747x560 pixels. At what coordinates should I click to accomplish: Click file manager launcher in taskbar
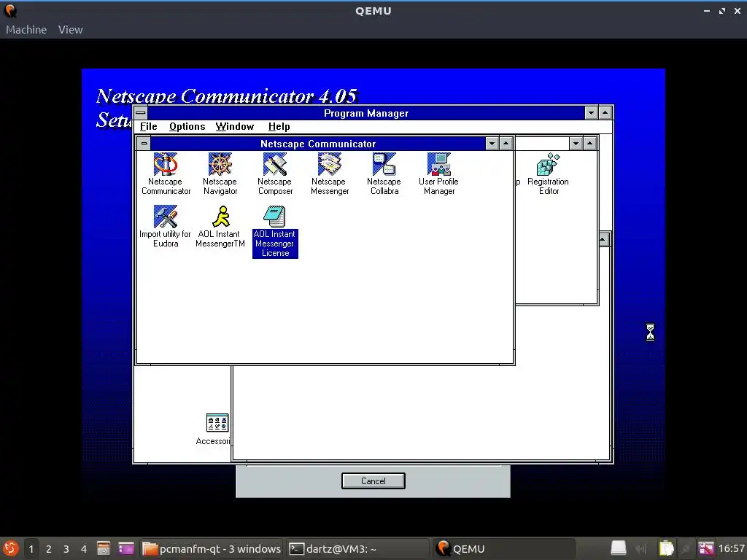tap(104, 548)
